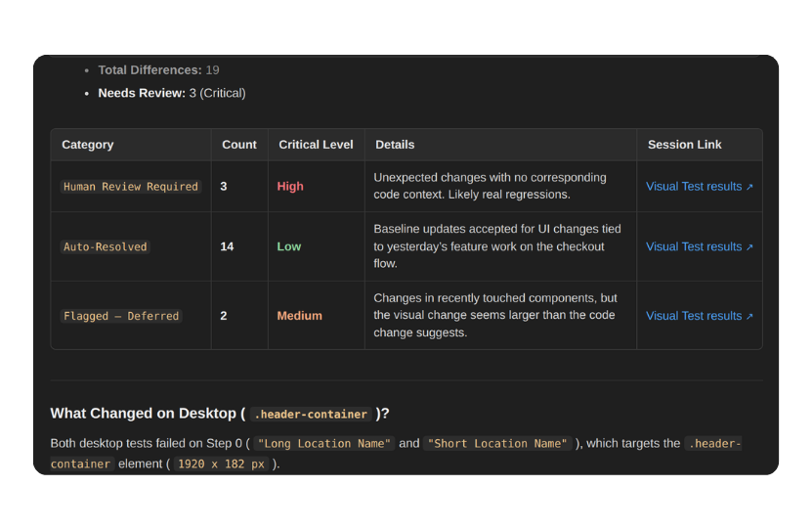Click the Total Differences: 19 bullet

click(x=158, y=70)
